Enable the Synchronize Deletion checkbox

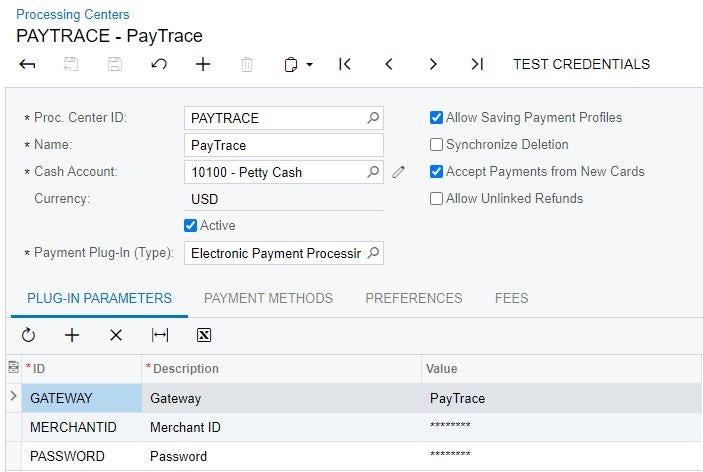pos(436,144)
